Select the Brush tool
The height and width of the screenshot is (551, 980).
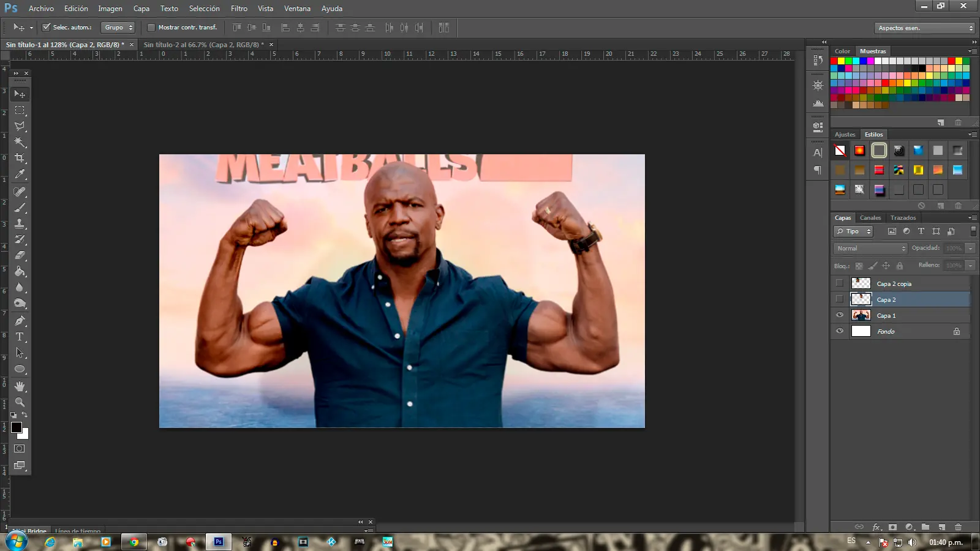coord(20,208)
